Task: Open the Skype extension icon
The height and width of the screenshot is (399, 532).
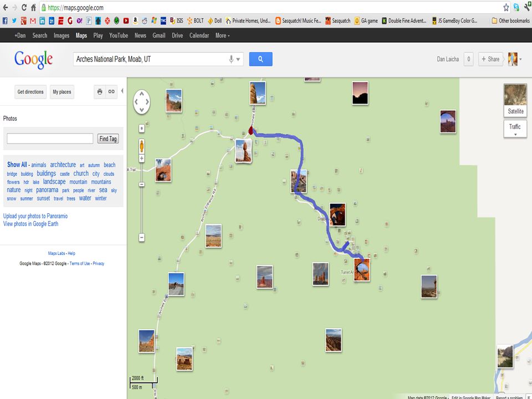Action: 516,7
